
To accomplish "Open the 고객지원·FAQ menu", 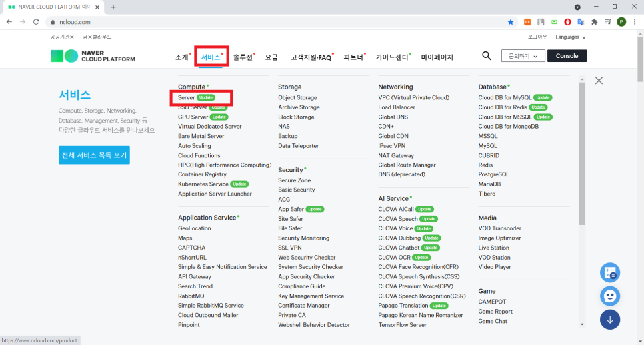I will [311, 57].
